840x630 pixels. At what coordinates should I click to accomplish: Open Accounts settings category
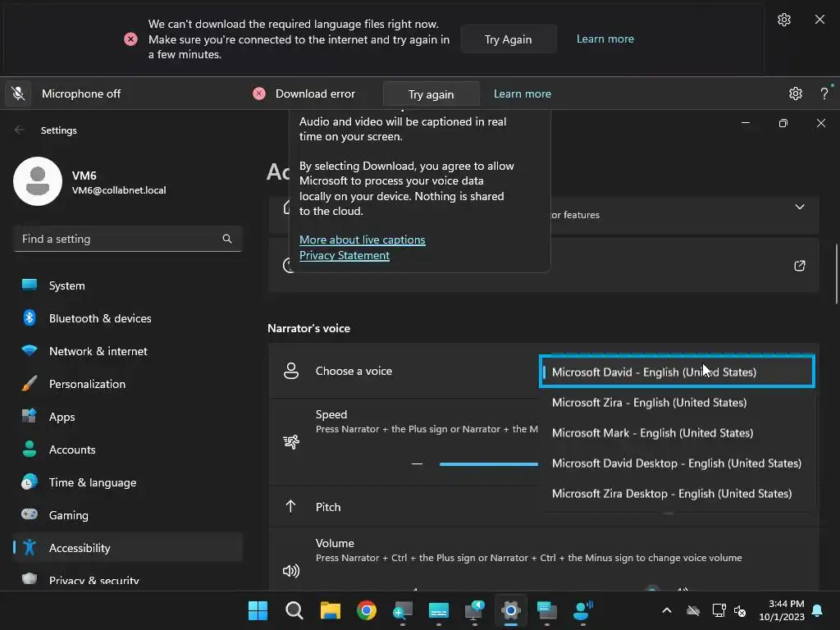click(128, 450)
